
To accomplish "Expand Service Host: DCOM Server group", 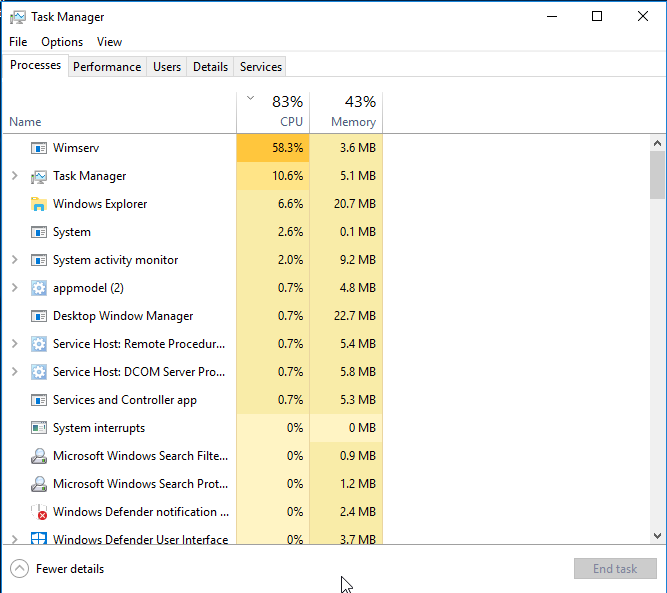I will (x=14, y=372).
